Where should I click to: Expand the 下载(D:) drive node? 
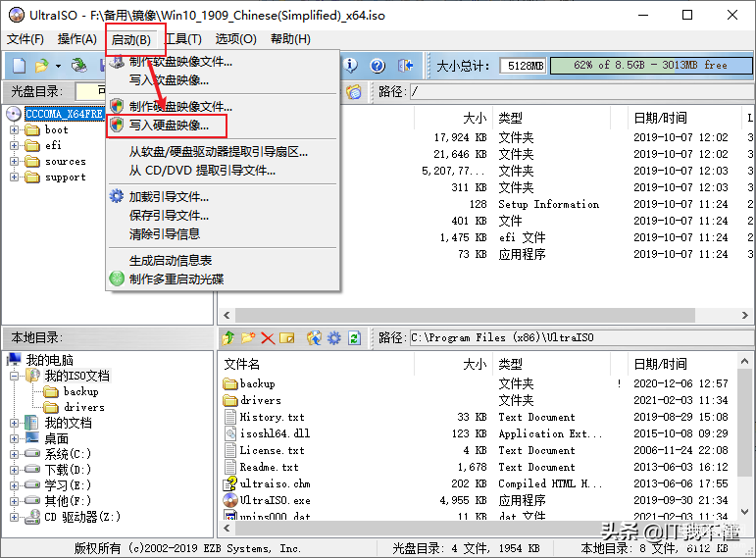point(14,470)
